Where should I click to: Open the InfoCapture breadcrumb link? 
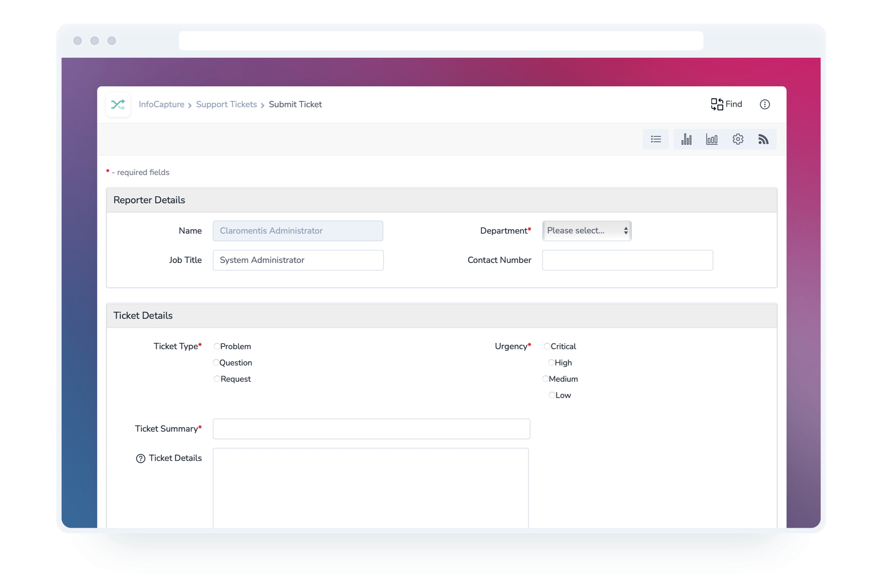[161, 104]
